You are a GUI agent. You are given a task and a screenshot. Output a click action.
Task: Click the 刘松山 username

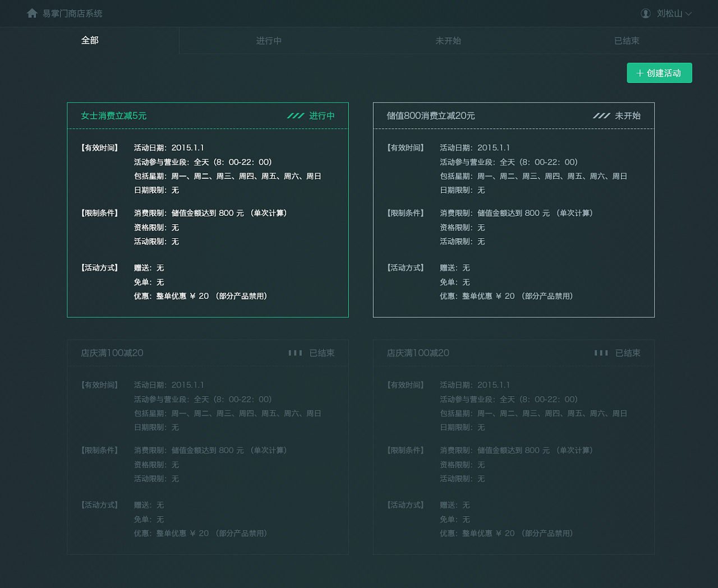669,13
